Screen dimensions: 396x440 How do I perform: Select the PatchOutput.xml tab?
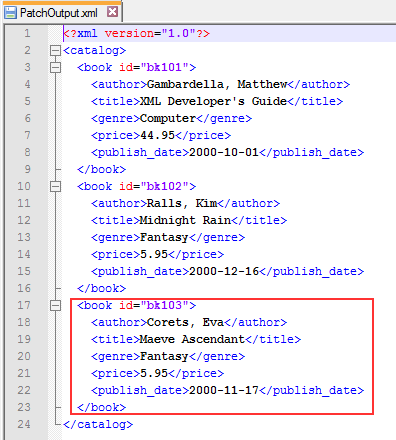pyautogui.click(x=61, y=12)
